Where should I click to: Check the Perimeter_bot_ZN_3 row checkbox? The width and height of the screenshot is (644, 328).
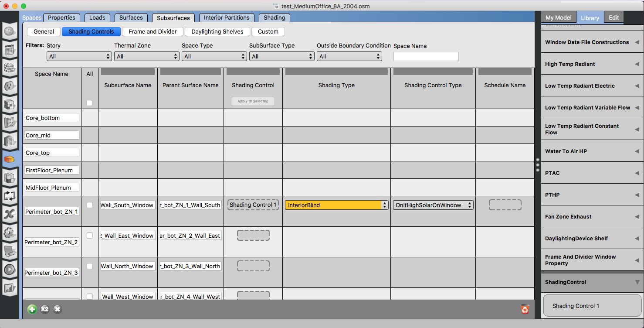90,266
